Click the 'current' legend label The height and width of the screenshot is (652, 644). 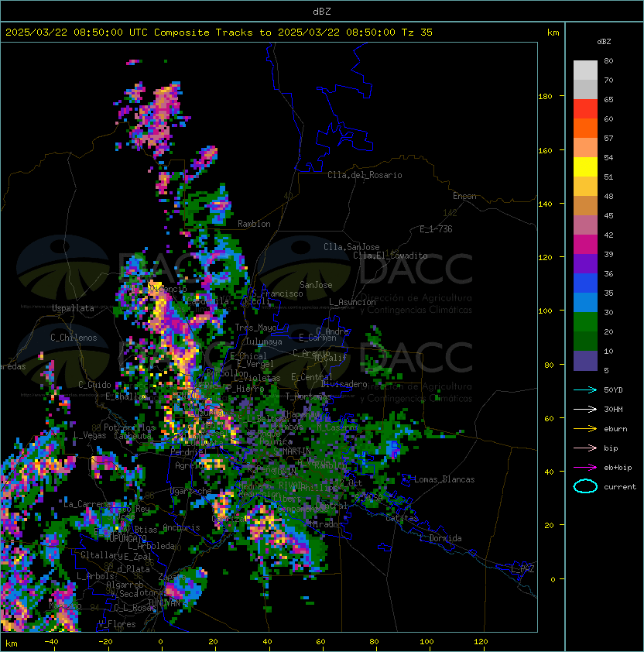click(x=620, y=487)
